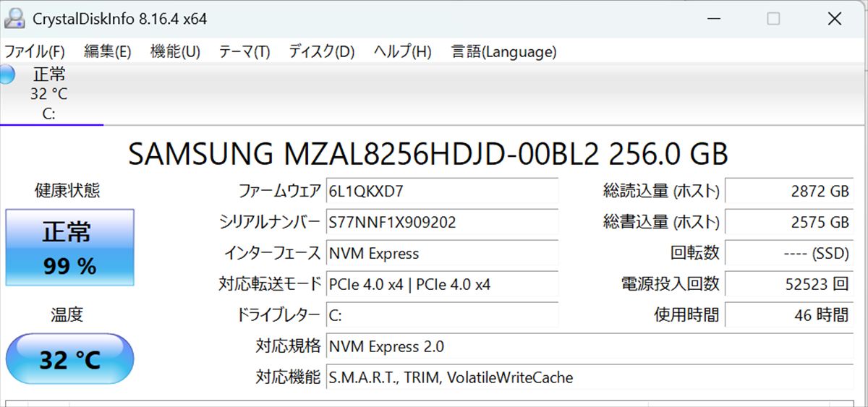Click the 温度 label above temperature
The image size is (868, 407).
[x=67, y=314]
